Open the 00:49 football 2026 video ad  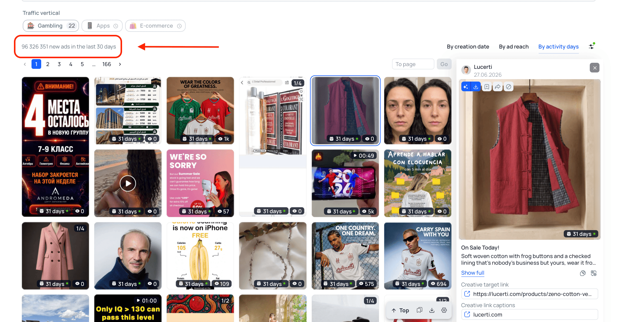[345, 183]
